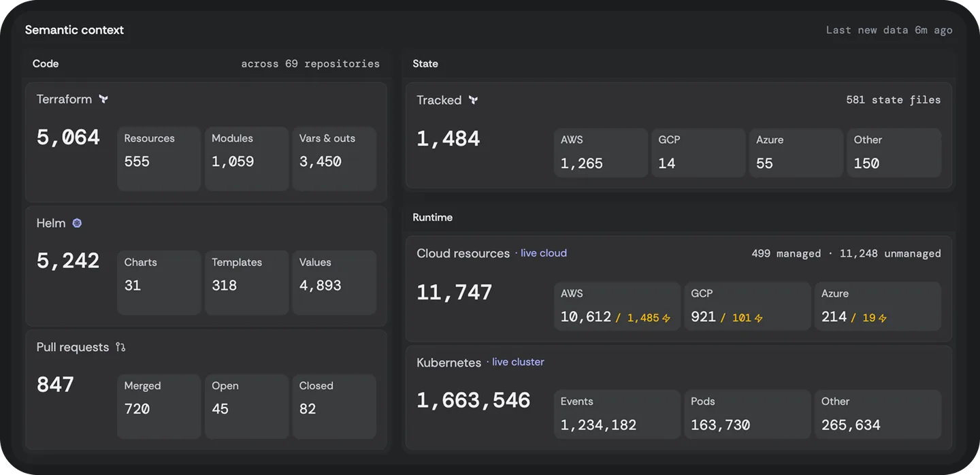Select the Helm Charts 31 card
Viewport: 980px width, 475px height.
click(159, 282)
